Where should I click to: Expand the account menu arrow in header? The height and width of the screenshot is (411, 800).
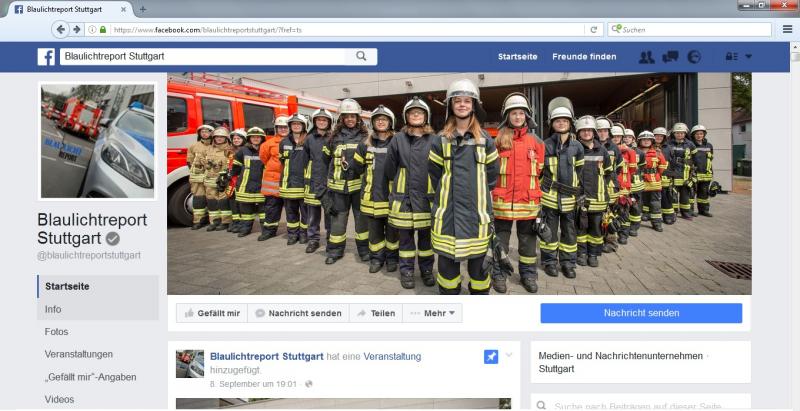pos(748,57)
